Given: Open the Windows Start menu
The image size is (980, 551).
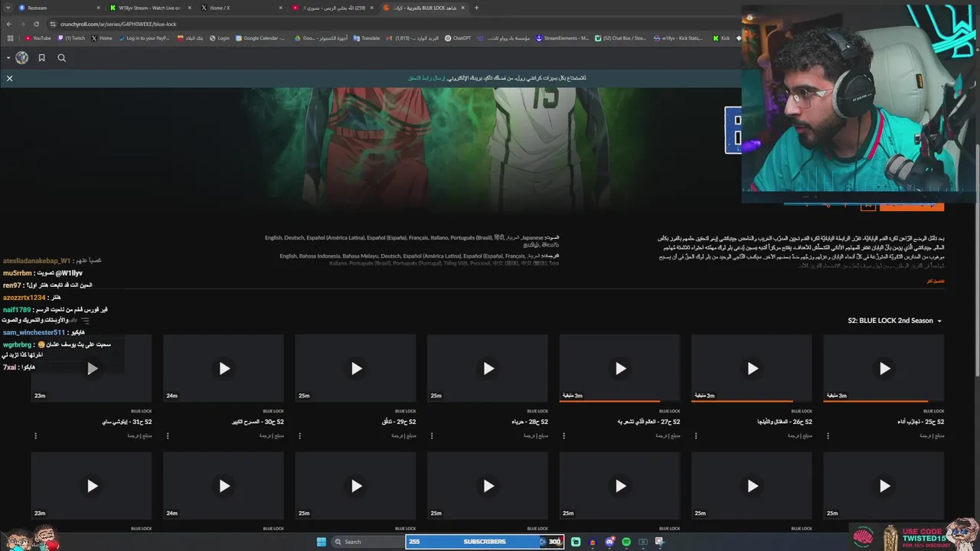Looking at the screenshot, I should [x=322, y=542].
